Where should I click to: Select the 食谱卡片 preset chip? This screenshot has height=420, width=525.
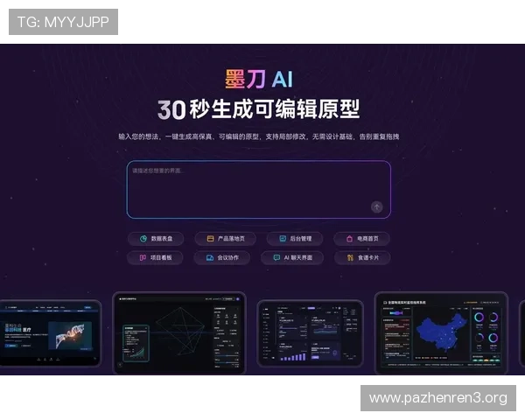point(362,257)
